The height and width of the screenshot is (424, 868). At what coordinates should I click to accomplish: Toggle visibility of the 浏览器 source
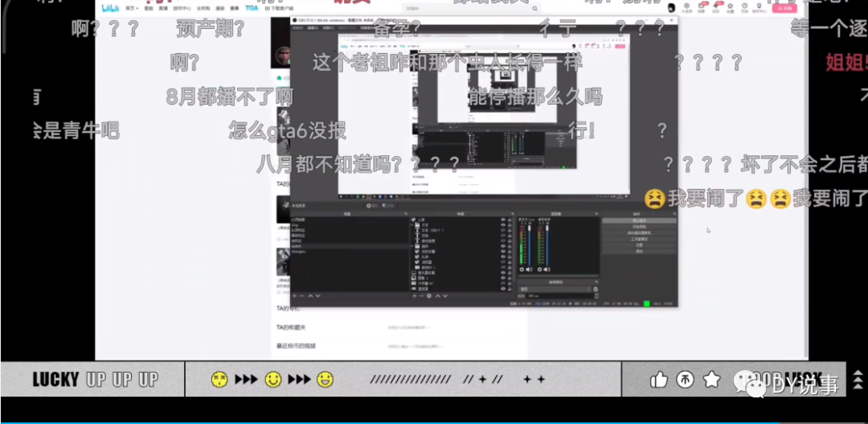[502, 262]
